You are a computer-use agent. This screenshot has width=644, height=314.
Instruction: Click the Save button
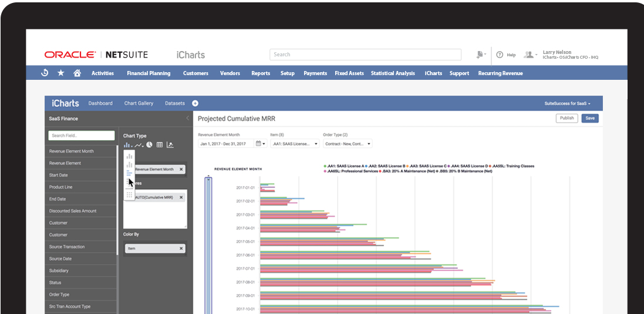click(589, 118)
